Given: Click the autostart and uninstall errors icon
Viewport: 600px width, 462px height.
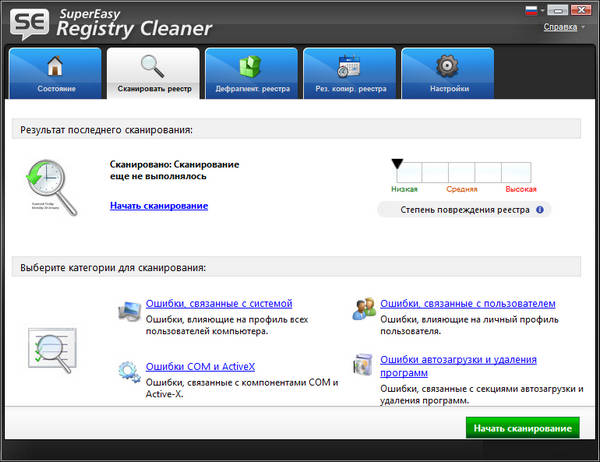Looking at the screenshot, I should pos(363,366).
